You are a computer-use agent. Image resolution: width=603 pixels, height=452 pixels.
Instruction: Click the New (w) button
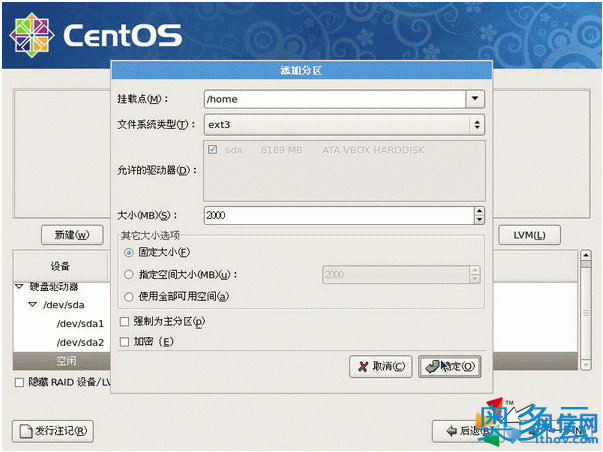click(x=72, y=235)
